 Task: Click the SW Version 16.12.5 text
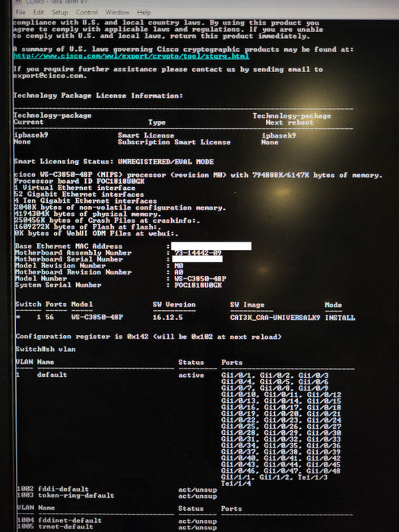[168, 318]
